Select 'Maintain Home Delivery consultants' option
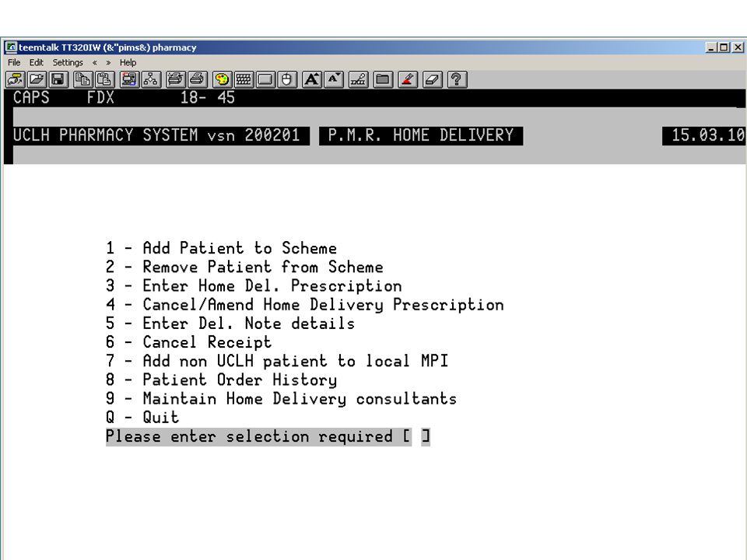This screenshot has height=560, width=747. click(300, 398)
